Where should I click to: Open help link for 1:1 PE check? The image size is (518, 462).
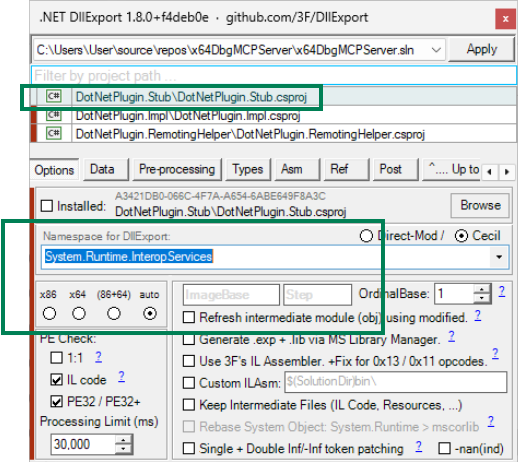tap(98, 357)
